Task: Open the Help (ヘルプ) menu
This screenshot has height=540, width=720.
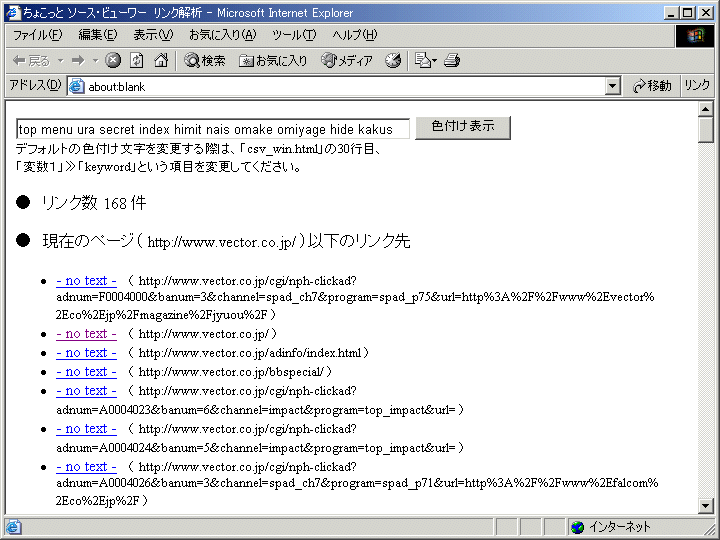Action: tap(354, 35)
